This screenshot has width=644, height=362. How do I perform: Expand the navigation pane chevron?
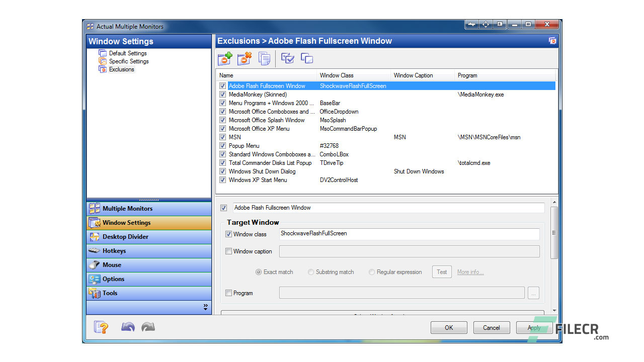point(205,307)
